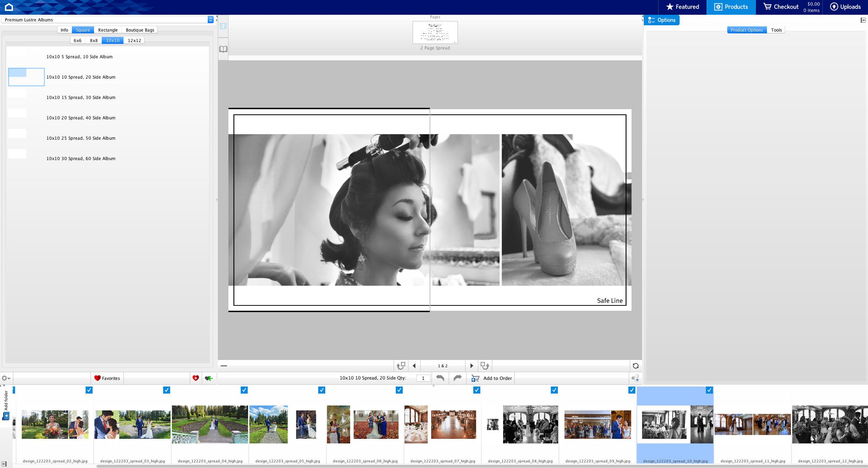Viewport: 868px width, 468px height.
Task: Open the Featured section
Action: coord(682,7)
